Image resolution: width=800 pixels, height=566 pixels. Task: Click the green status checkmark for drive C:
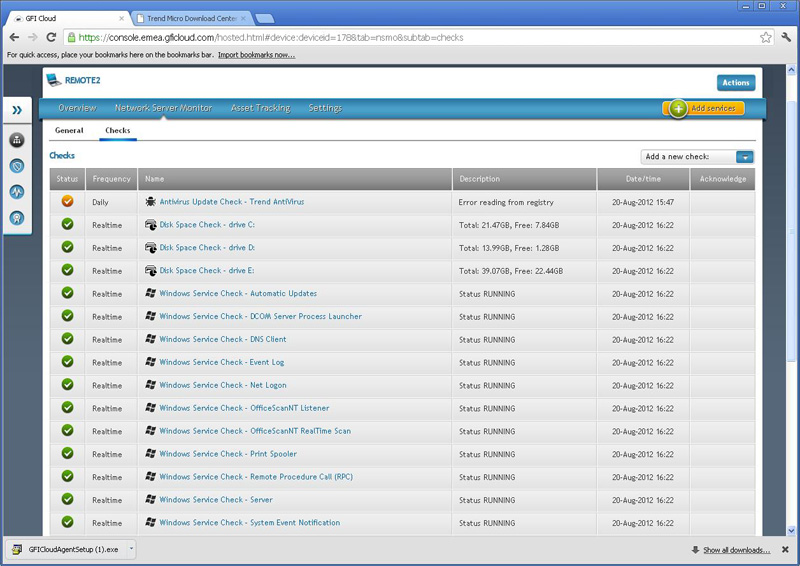67,224
